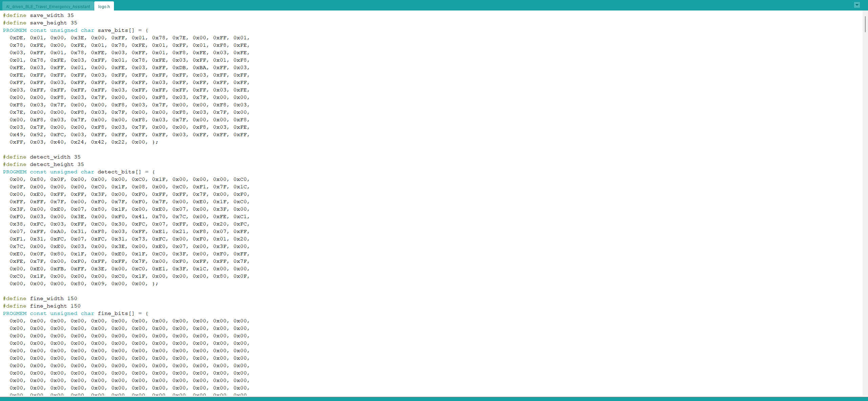Image resolution: width=868 pixels, height=401 pixels.
Task: Click the detect_height identifier
Action: tap(52, 164)
